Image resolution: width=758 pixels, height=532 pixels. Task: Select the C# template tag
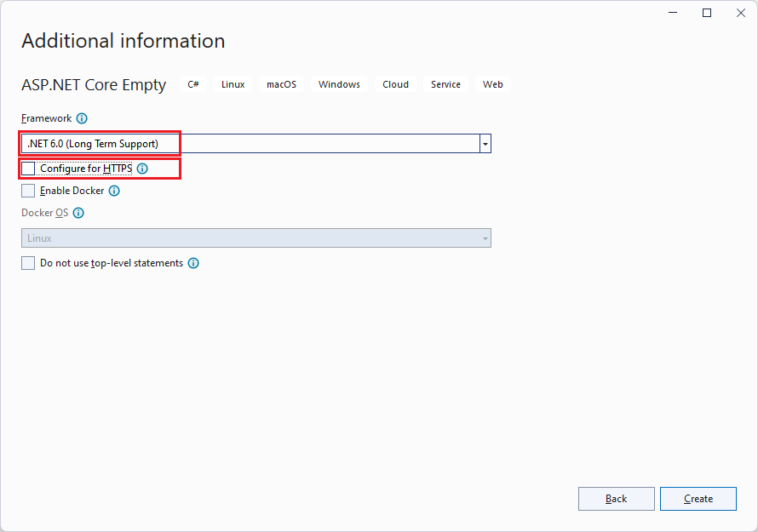click(193, 84)
